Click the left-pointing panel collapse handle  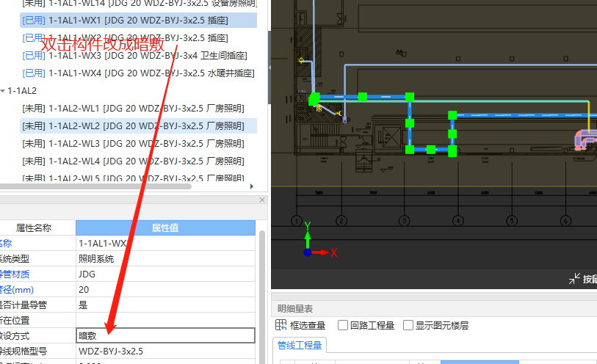(x=269, y=68)
